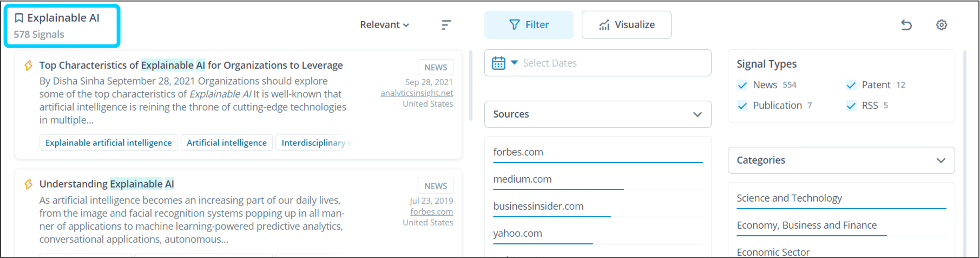The height and width of the screenshot is (258, 980).
Task: Open the Relevant sort dropdown
Action: [x=384, y=25]
